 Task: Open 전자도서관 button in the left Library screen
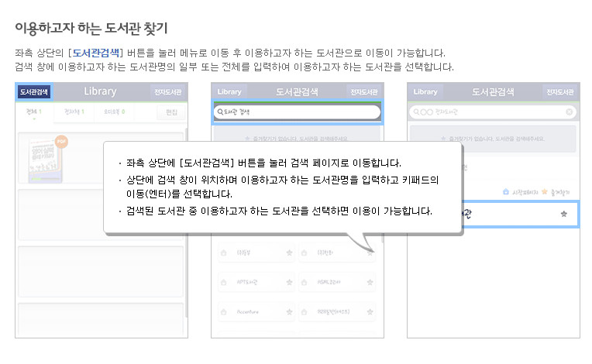[x=167, y=92]
